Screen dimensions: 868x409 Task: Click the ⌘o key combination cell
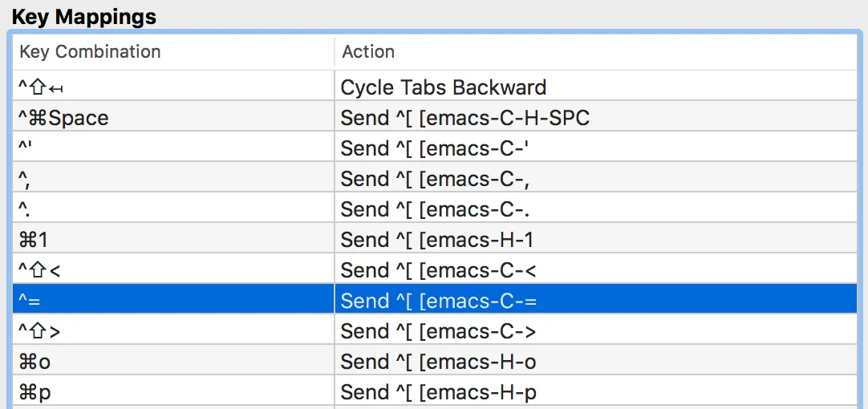coord(34,362)
